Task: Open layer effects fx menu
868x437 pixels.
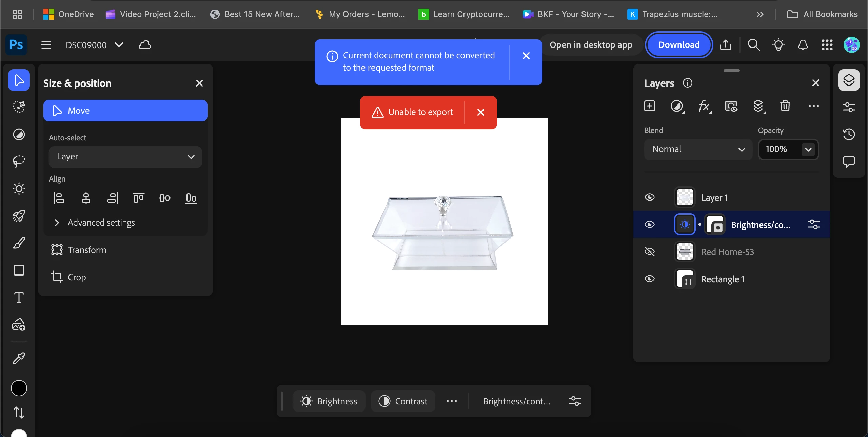Action: (705, 106)
